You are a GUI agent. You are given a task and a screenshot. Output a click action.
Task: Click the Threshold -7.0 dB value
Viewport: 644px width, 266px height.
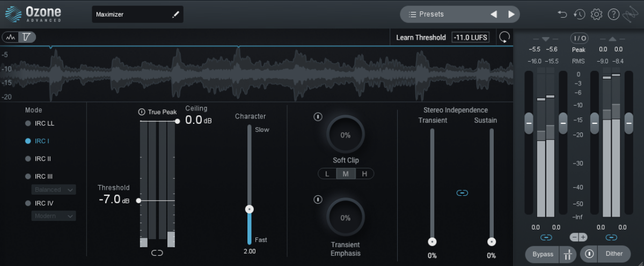(x=114, y=200)
